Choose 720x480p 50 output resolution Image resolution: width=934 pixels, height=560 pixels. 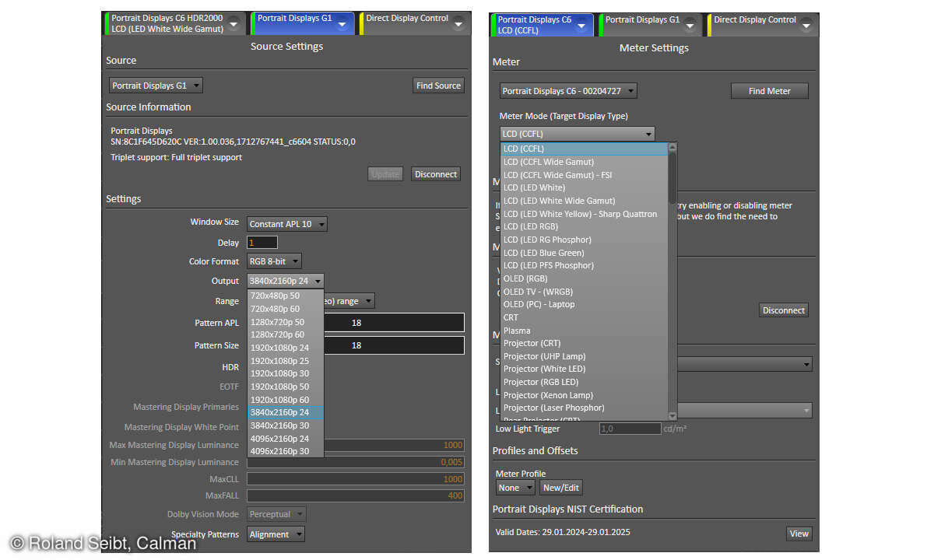point(286,296)
